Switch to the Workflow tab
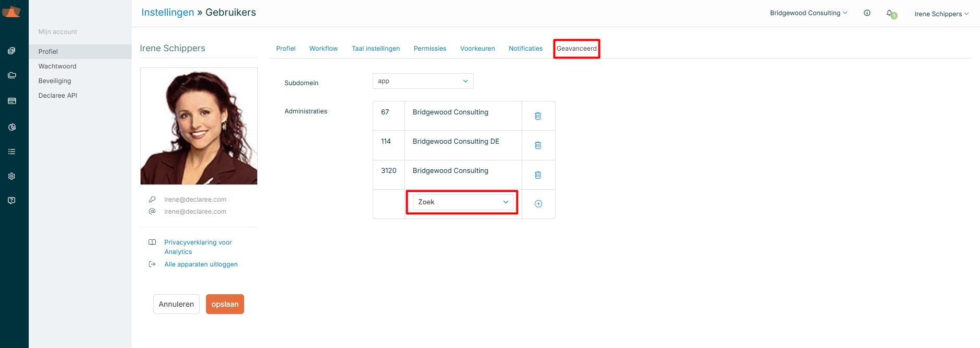This screenshot has height=348, width=980. pyautogui.click(x=323, y=49)
